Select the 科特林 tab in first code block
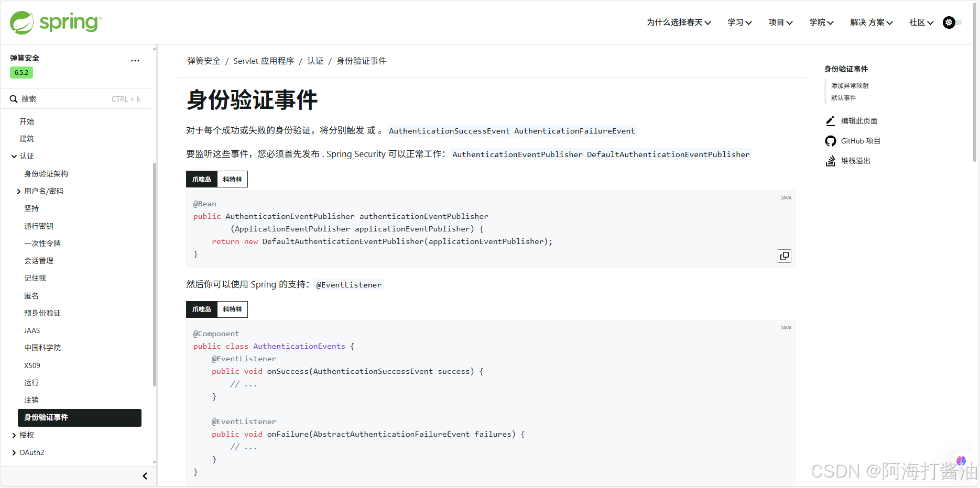The height and width of the screenshot is (488, 980). click(x=232, y=179)
